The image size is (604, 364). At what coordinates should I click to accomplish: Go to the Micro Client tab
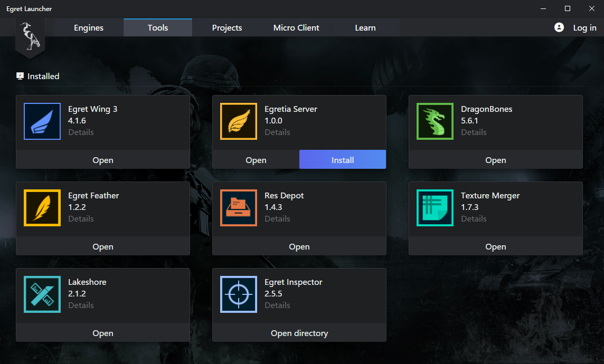tap(296, 28)
